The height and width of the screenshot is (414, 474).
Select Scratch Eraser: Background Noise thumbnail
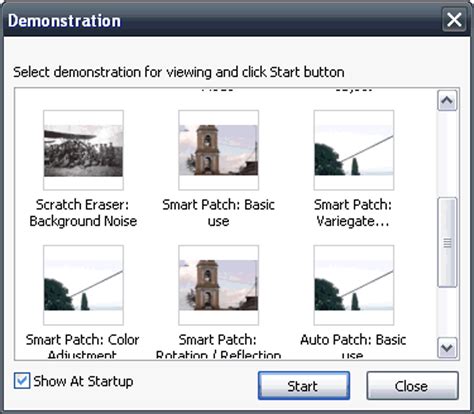point(83,150)
